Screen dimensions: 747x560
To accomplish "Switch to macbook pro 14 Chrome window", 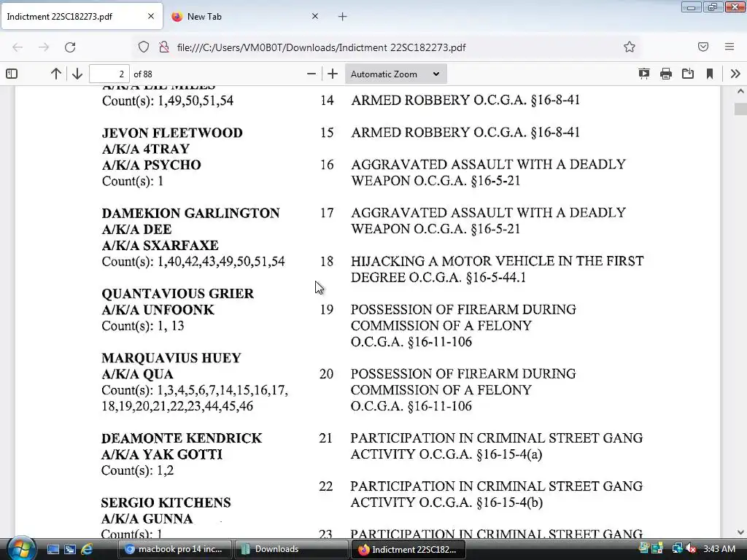I will click(174, 549).
